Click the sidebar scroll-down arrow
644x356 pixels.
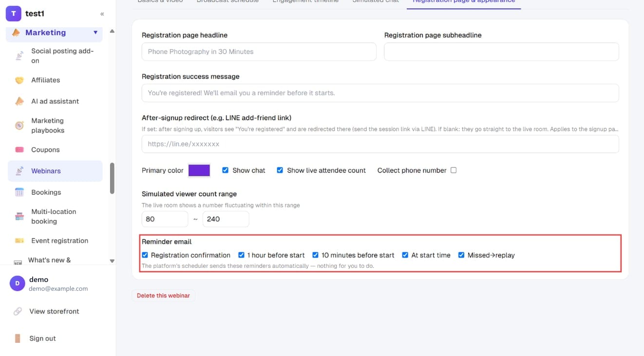pyautogui.click(x=112, y=261)
